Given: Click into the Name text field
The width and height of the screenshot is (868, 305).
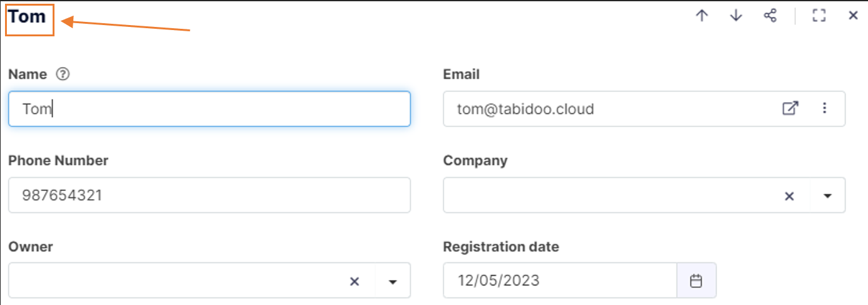Looking at the screenshot, I should tap(209, 109).
